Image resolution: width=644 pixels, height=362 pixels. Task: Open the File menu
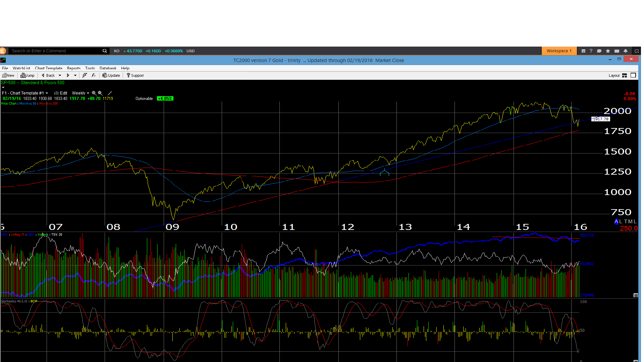pos(5,68)
